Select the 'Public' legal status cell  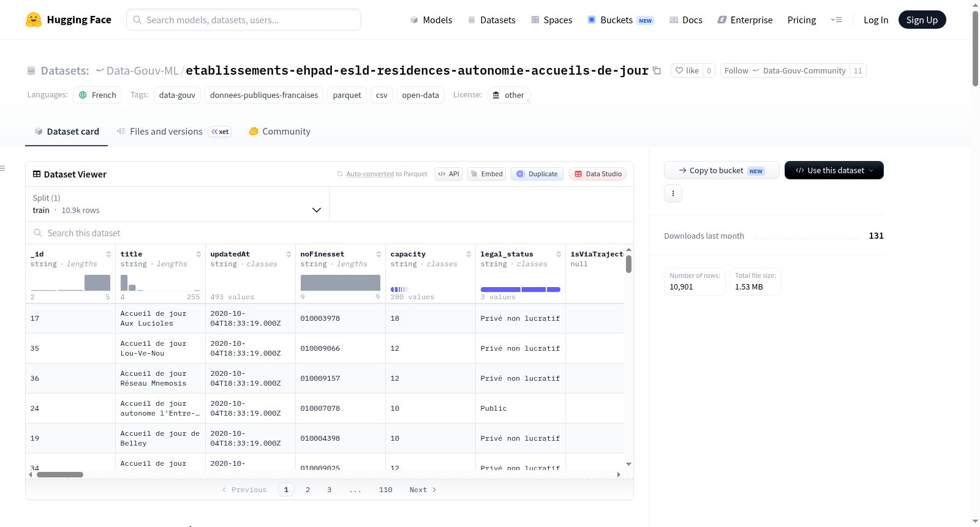(x=520, y=408)
